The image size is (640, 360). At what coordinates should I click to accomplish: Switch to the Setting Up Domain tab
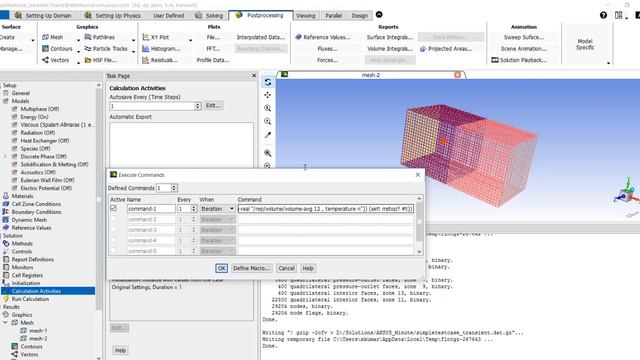tap(44, 16)
